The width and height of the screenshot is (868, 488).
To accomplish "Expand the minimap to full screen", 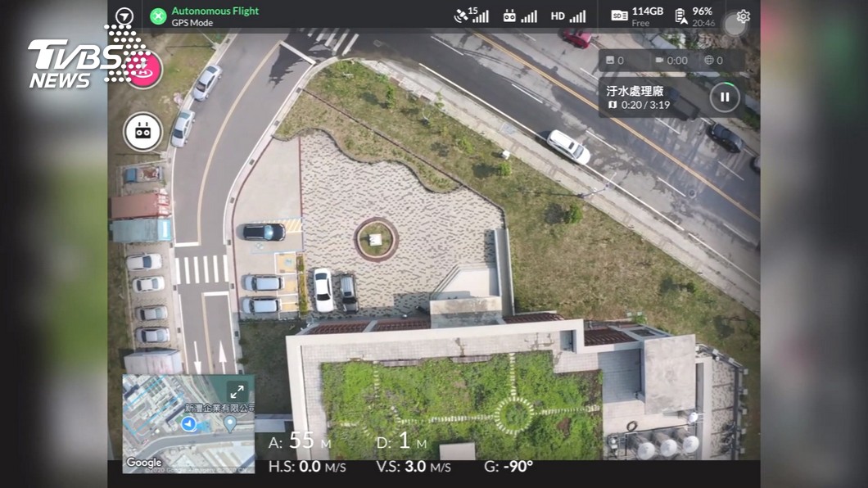I will pos(237,391).
